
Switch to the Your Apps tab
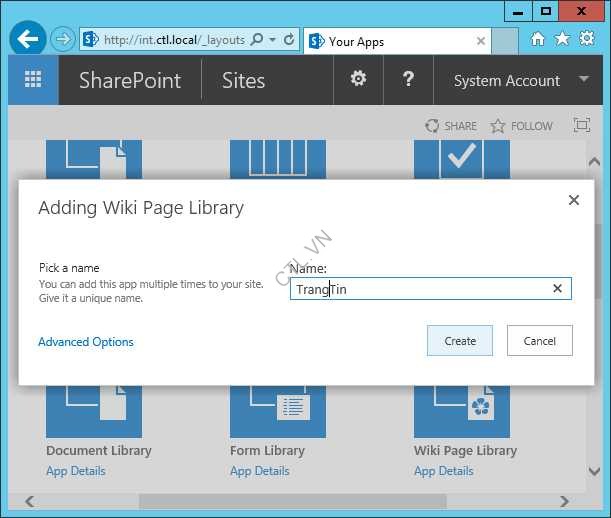tap(390, 41)
